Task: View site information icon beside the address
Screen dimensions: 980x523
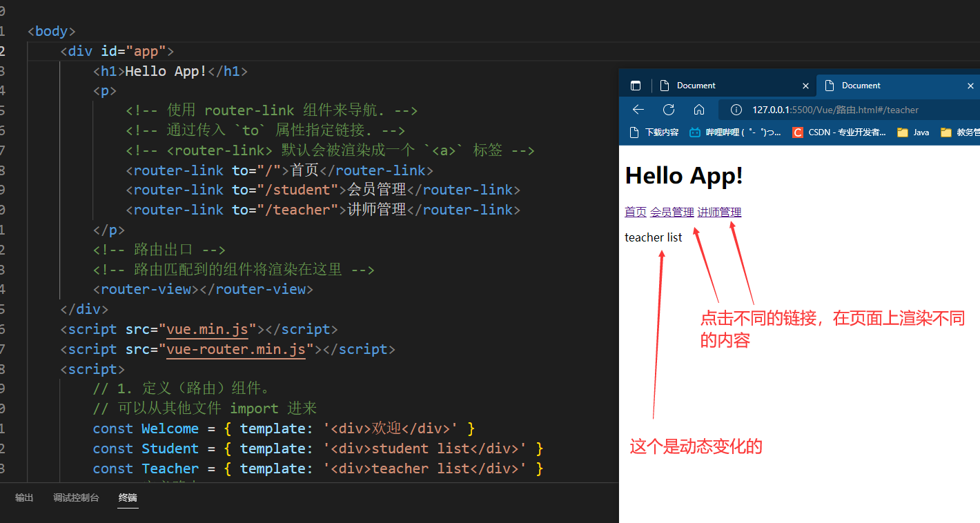Action: 736,110
